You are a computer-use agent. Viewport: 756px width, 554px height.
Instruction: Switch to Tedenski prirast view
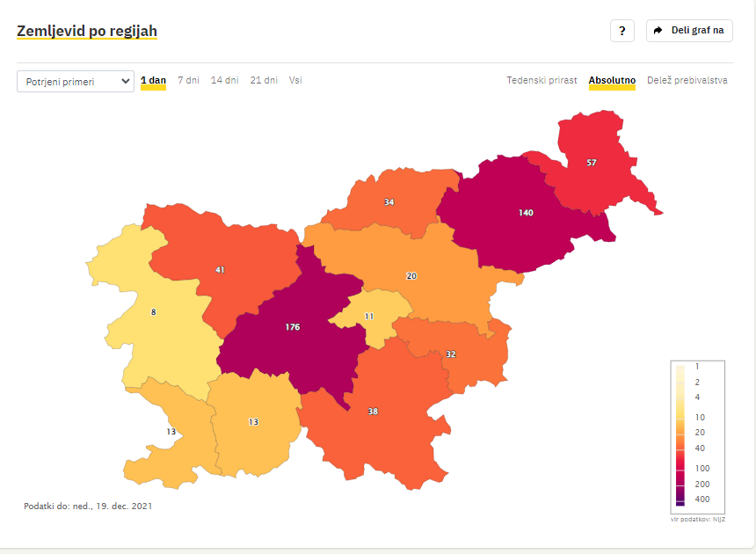tap(542, 81)
